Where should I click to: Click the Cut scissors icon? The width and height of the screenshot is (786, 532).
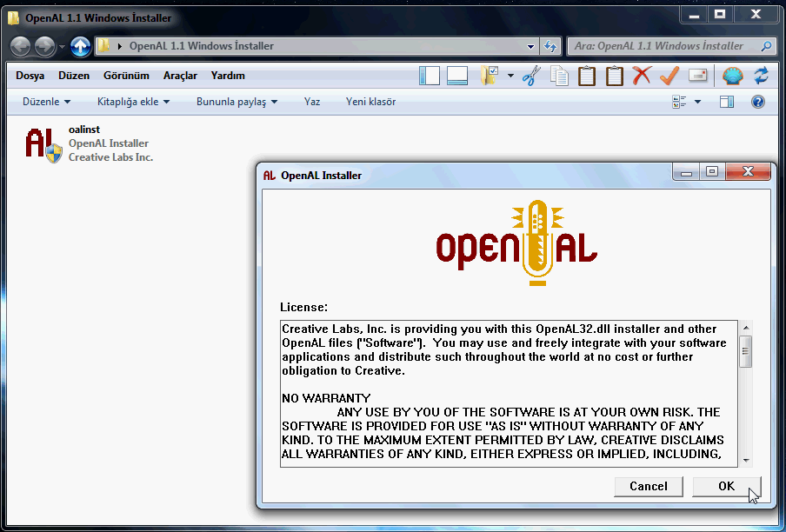click(531, 76)
